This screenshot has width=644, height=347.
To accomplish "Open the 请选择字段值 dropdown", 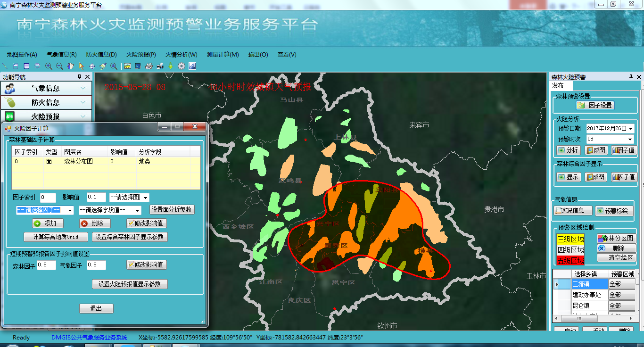I will [138, 210].
